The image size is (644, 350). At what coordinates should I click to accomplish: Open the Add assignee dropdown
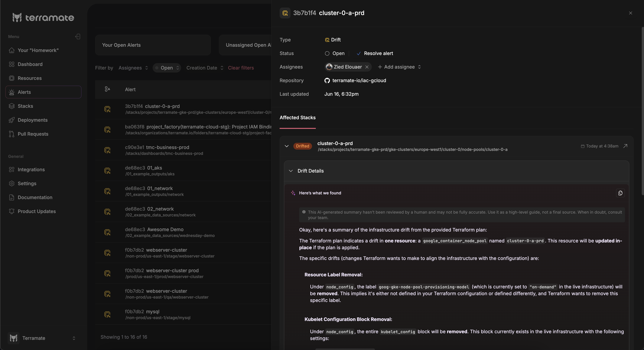coord(399,67)
